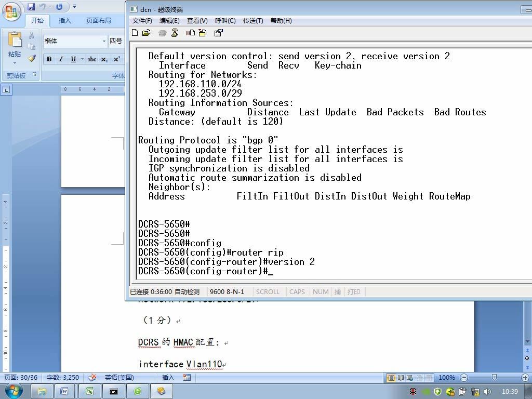The height and width of the screenshot is (399, 532).
Task: Click the Cut scissors icon in Word
Action: point(32,35)
